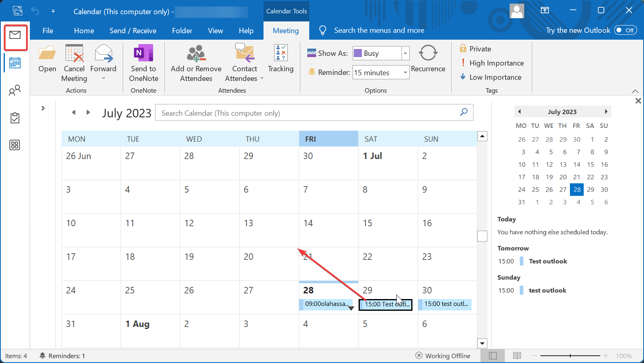Switch to Calendar view in sidebar

pos(15,63)
